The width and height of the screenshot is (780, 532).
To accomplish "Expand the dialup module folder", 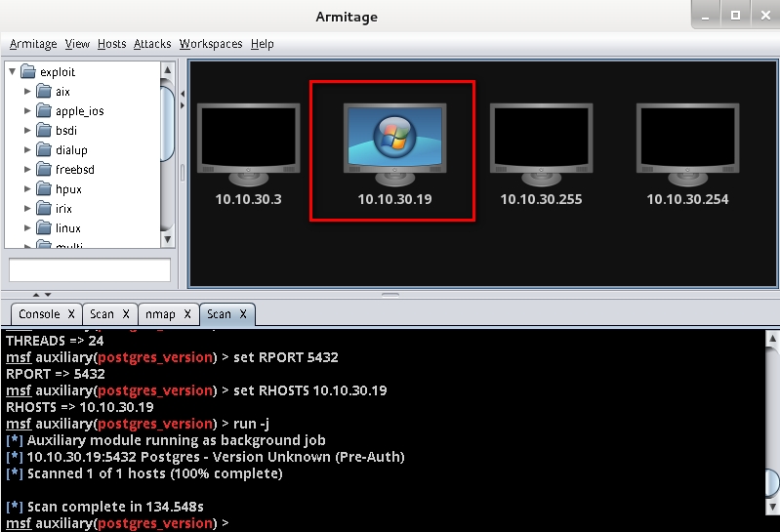I will tap(27, 149).
